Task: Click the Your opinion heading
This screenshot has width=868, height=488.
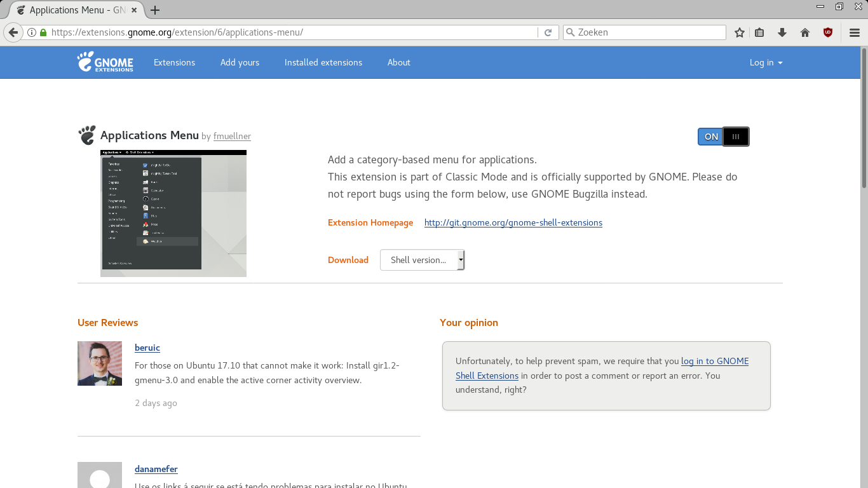Action: point(469,322)
